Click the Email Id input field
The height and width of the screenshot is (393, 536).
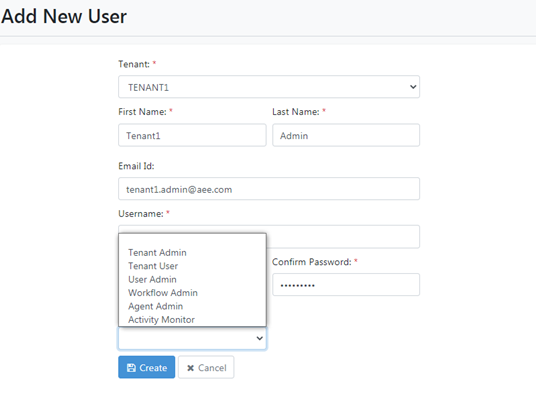pyautogui.click(x=269, y=189)
